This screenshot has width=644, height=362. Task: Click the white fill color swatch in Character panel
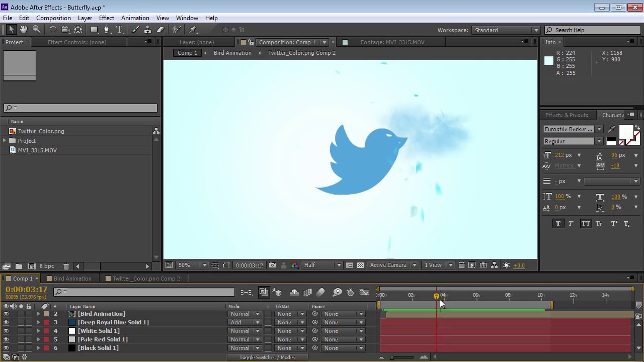coord(626,132)
